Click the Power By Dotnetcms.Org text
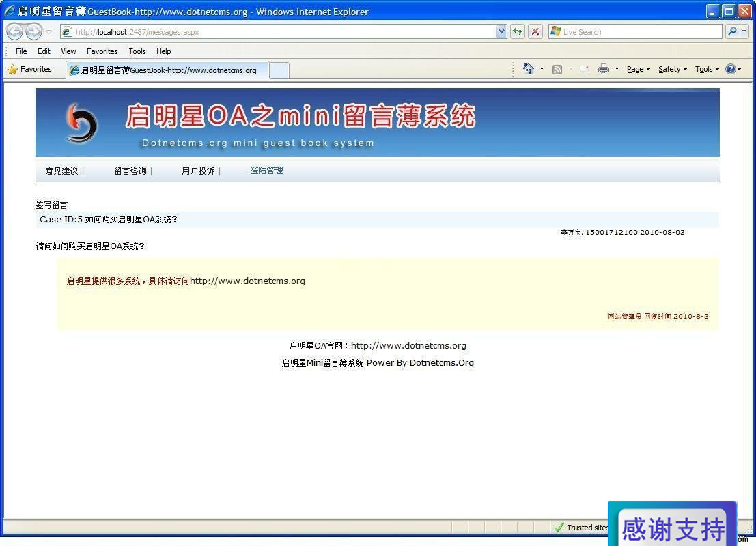This screenshot has width=756, height=546. (x=420, y=363)
